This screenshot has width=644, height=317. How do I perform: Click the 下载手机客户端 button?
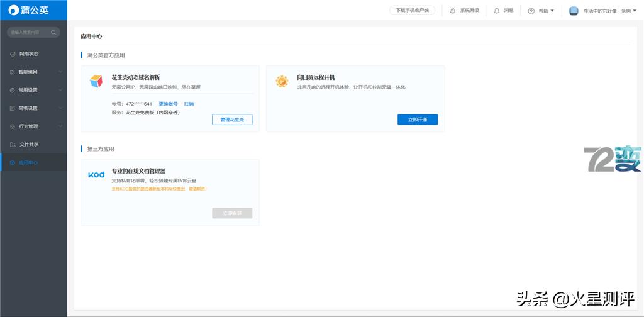412,11
